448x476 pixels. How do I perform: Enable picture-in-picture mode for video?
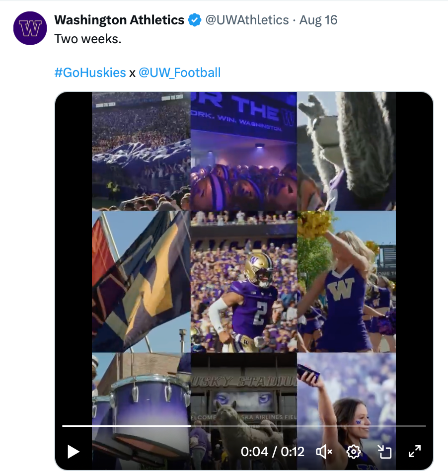click(x=384, y=451)
